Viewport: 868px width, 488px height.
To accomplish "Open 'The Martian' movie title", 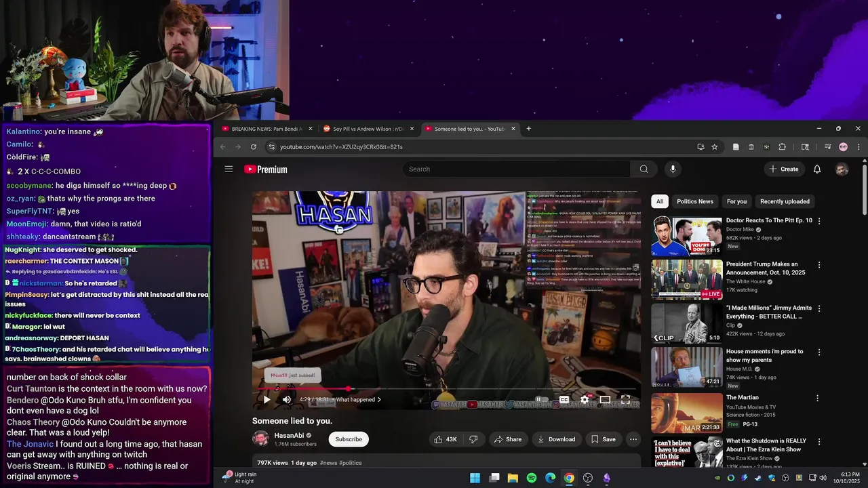I will (x=742, y=398).
